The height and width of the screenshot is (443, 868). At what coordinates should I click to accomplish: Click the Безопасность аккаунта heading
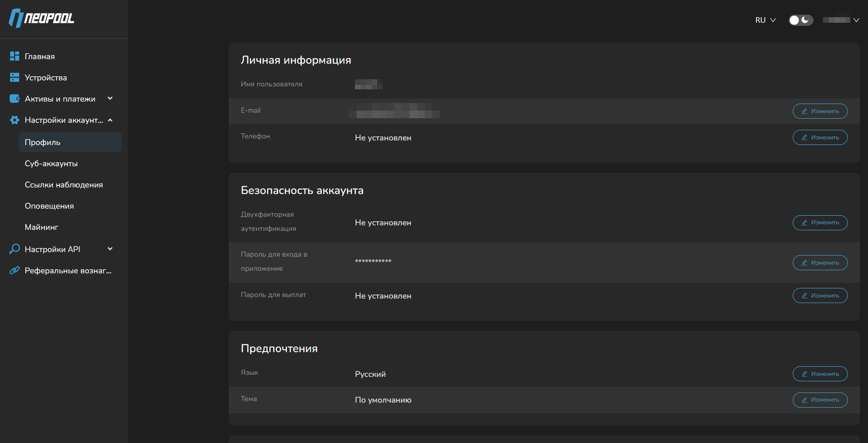point(302,190)
